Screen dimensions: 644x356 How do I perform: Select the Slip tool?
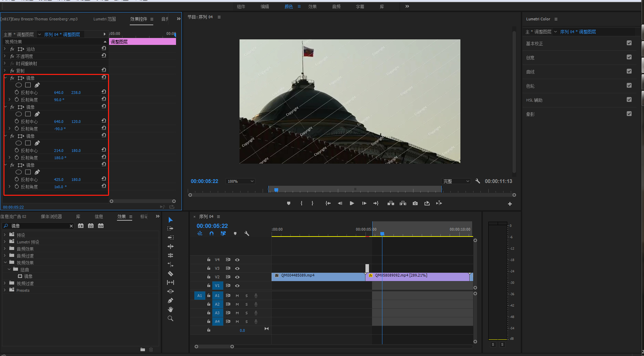170,282
